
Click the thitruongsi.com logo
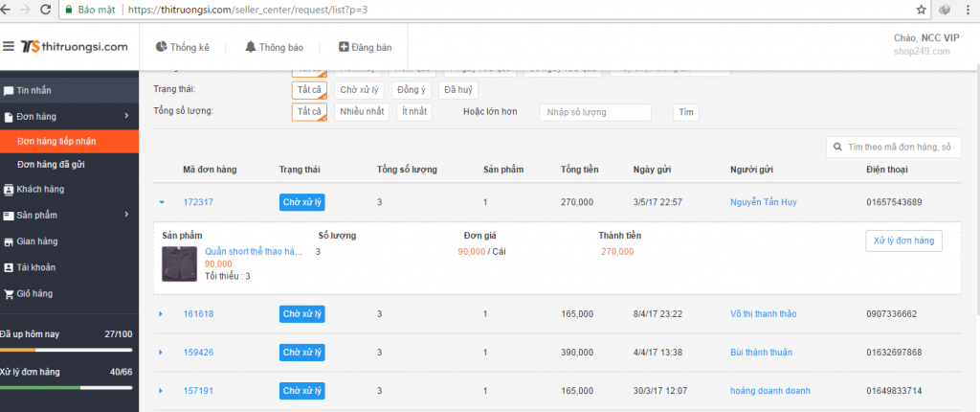click(74, 46)
